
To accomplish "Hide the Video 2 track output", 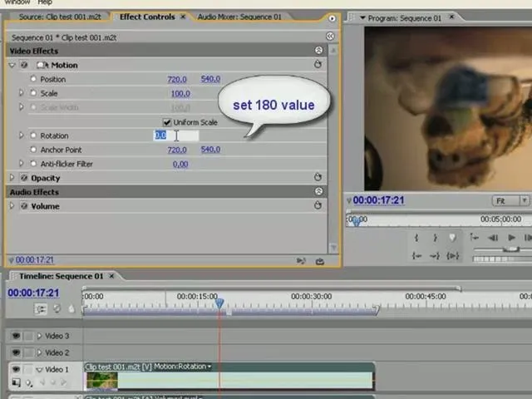I will click(x=16, y=352).
